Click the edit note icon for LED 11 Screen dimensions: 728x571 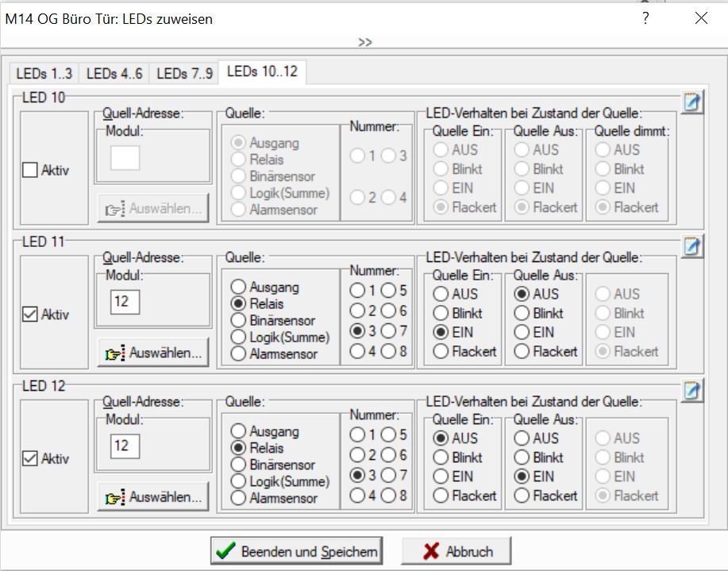[x=692, y=247]
